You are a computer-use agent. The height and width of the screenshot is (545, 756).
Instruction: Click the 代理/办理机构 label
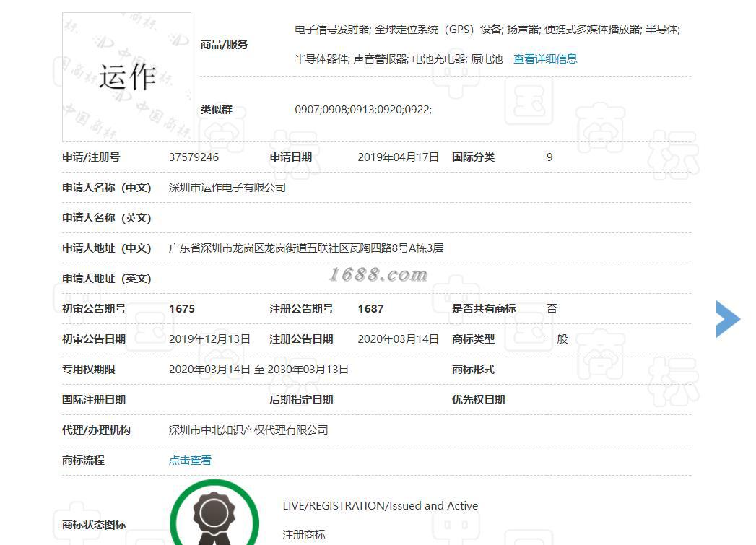tap(96, 430)
